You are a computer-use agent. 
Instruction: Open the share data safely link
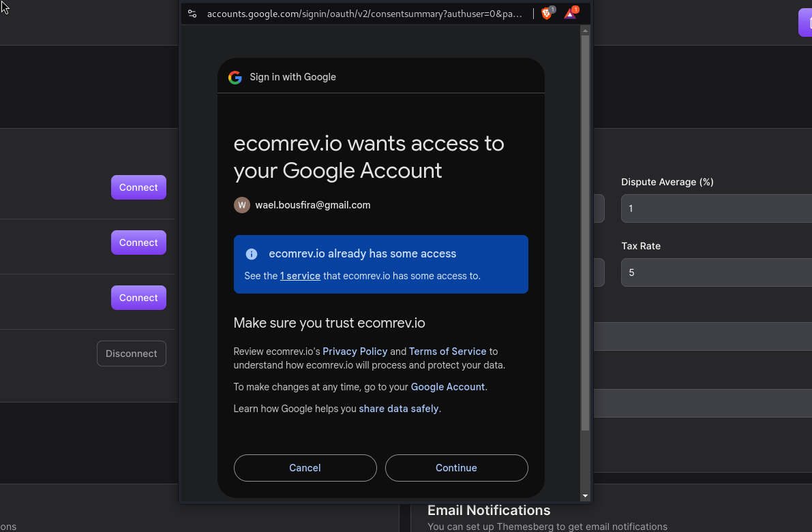pyautogui.click(x=399, y=408)
